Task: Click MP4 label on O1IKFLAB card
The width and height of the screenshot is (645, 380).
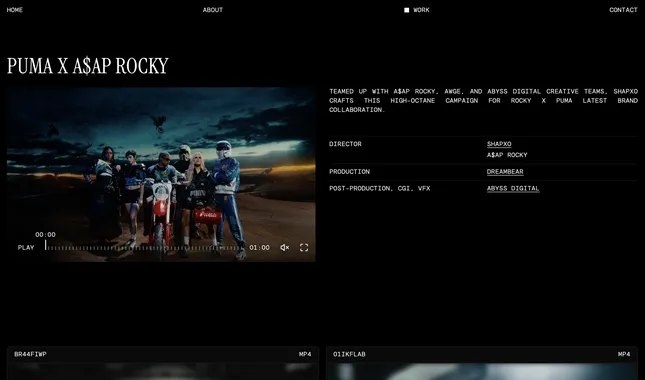Action: click(624, 354)
